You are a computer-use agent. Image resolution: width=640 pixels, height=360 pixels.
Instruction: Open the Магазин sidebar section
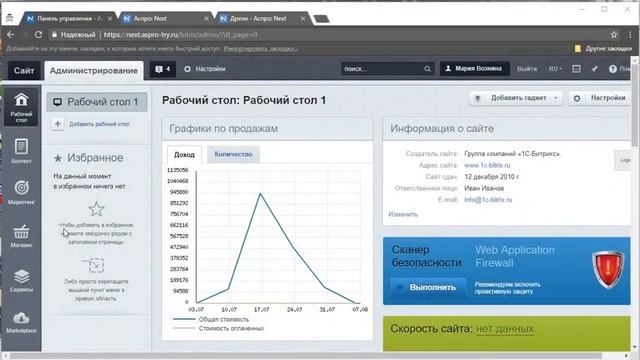tap(21, 236)
